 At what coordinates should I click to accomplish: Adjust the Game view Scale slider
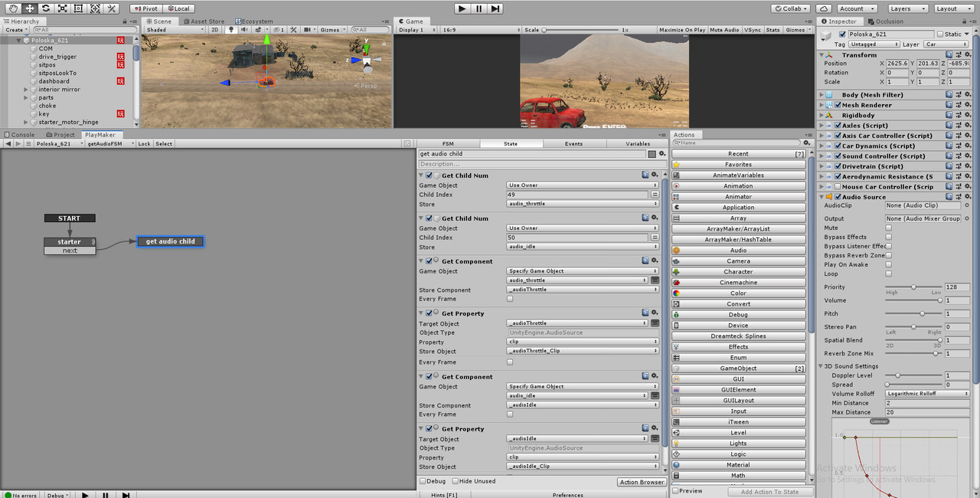(580, 30)
